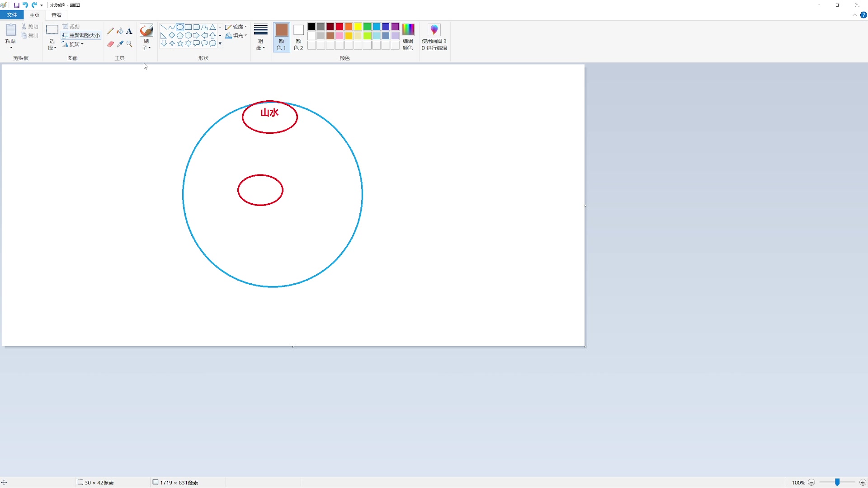
Task: Choose the Down arrow shape
Action: [164, 43]
